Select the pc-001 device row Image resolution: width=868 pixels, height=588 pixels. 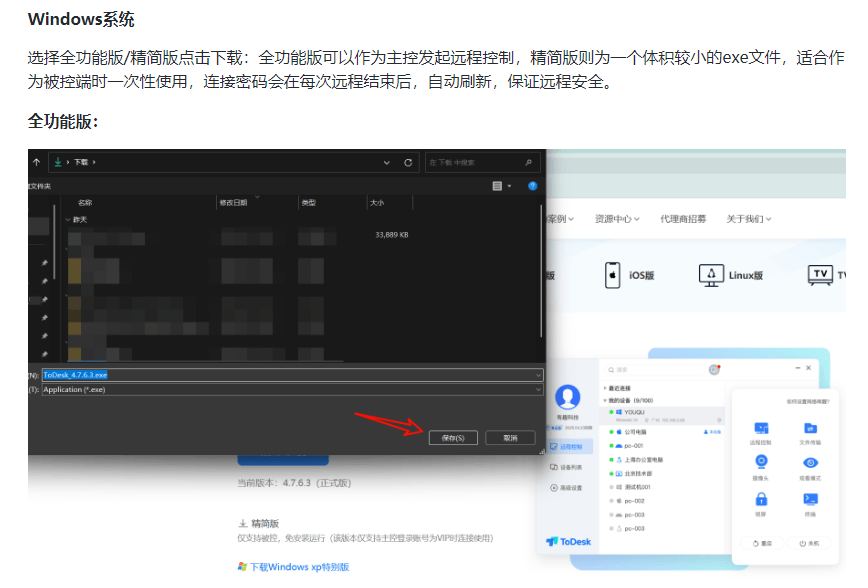tap(663, 446)
